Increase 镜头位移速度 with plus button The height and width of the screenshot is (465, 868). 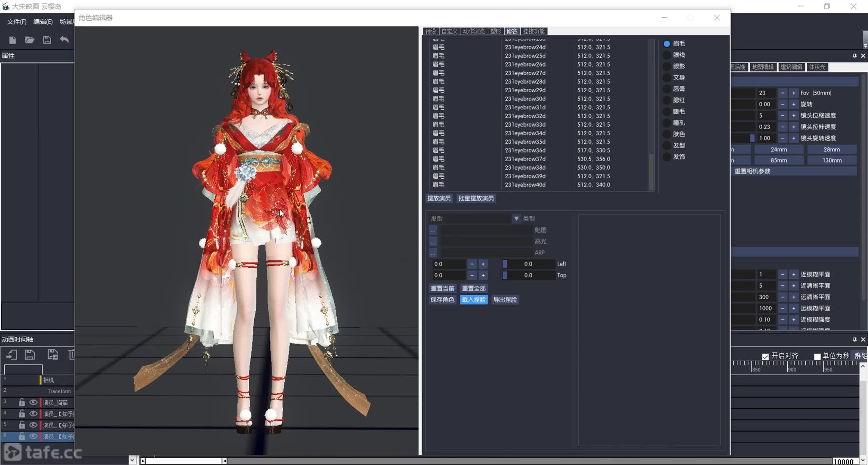coord(794,116)
